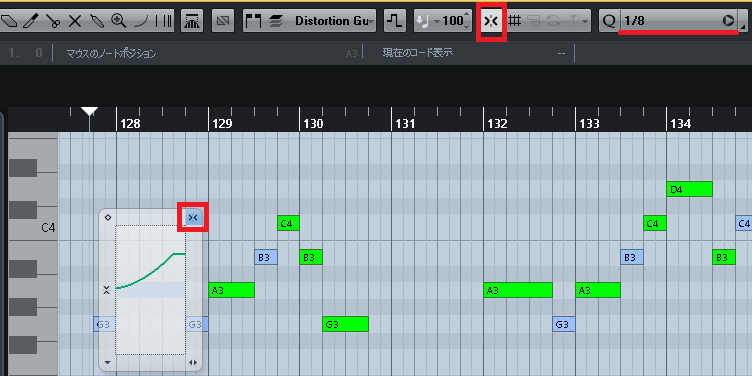Open the Distortion Gu part dropdown
The width and height of the screenshot is (752, 376).
point(334,21)
